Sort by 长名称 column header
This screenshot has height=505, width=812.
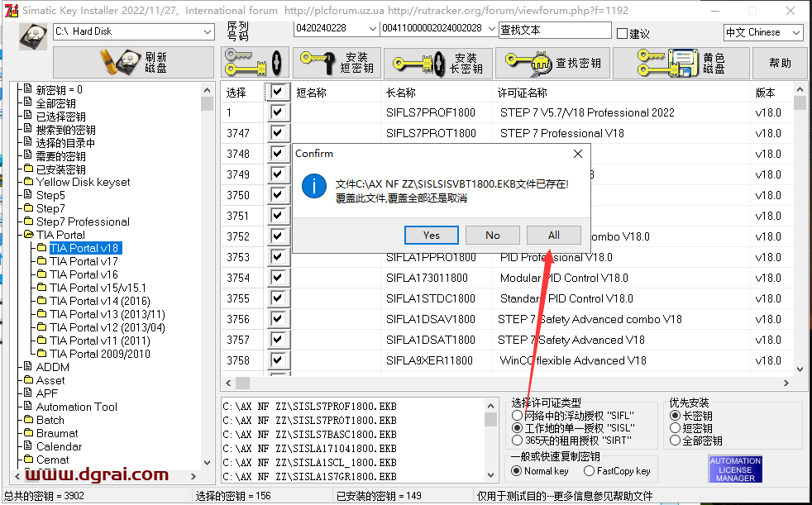pos(401,93)
